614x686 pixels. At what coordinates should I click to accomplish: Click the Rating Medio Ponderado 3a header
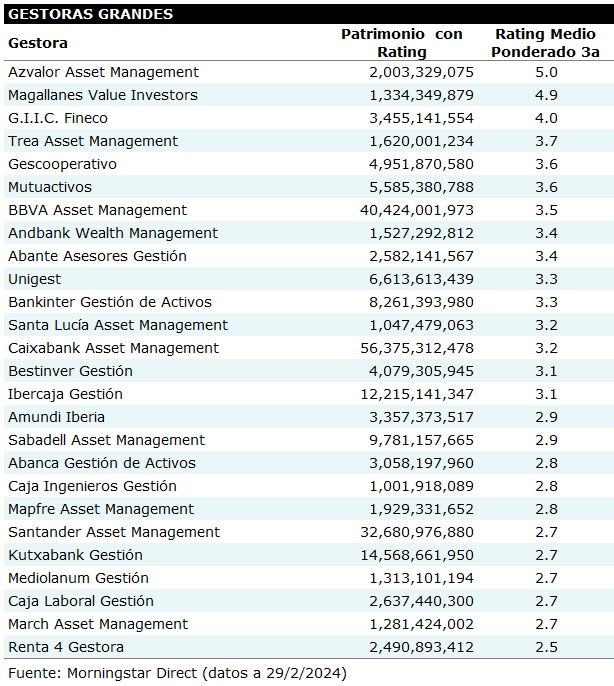coord(546,43)
